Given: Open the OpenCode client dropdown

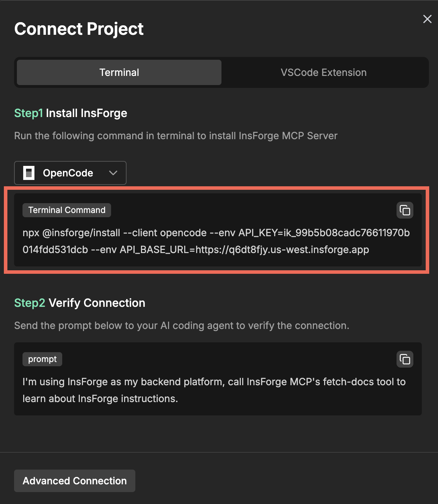Looking at the screenshot, I should tap(70, 173).
